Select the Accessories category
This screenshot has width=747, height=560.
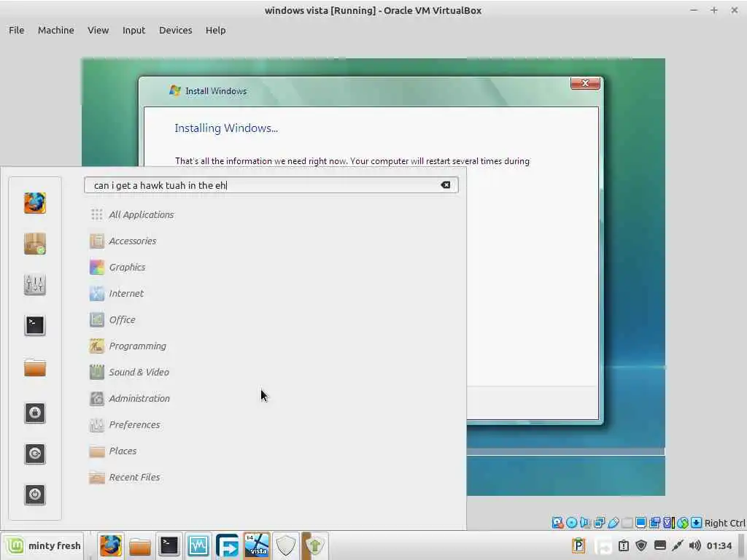click(123, 241)
